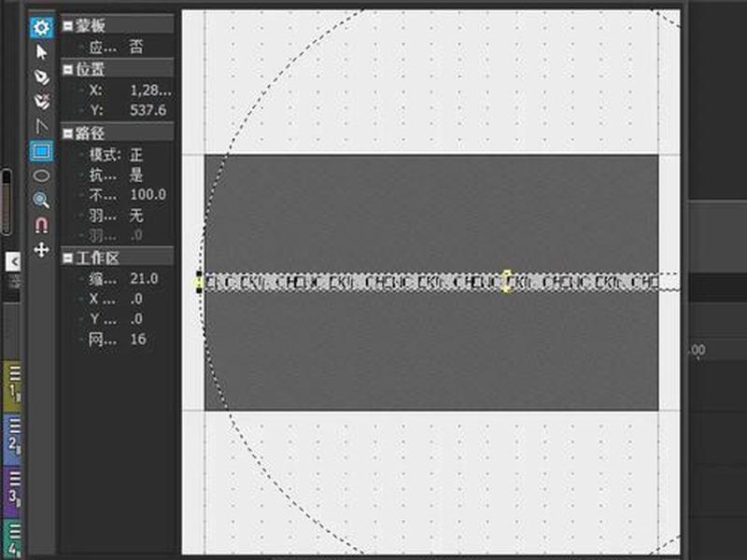Open the track 1 menu icon
Image resolution: width=747 pixels, height=560 pixels.
coord(14,373)
